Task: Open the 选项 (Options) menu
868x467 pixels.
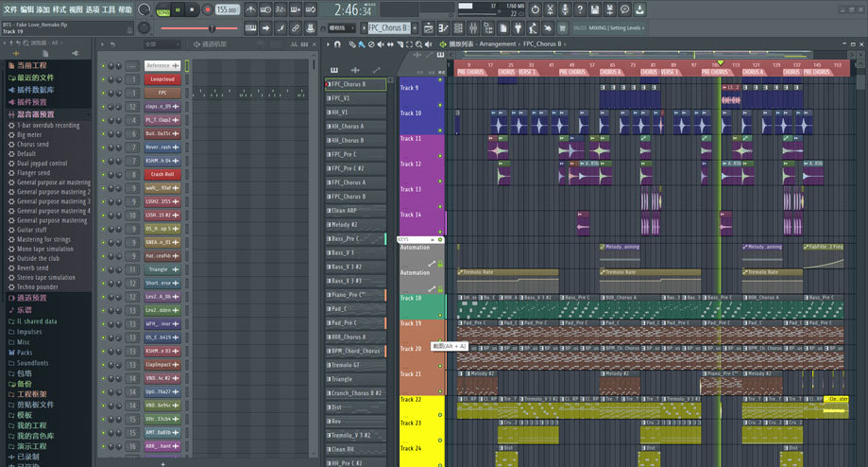Action: (92, 9)
